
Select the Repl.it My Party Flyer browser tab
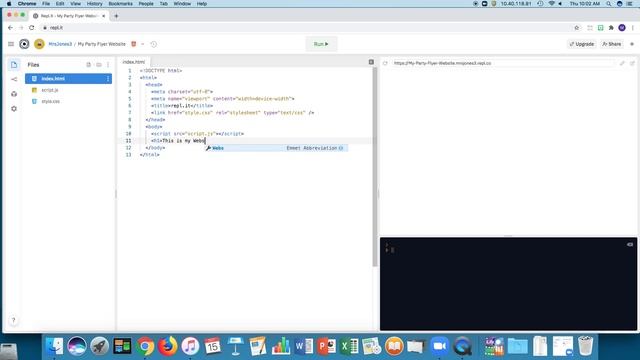tap(69, 16)
